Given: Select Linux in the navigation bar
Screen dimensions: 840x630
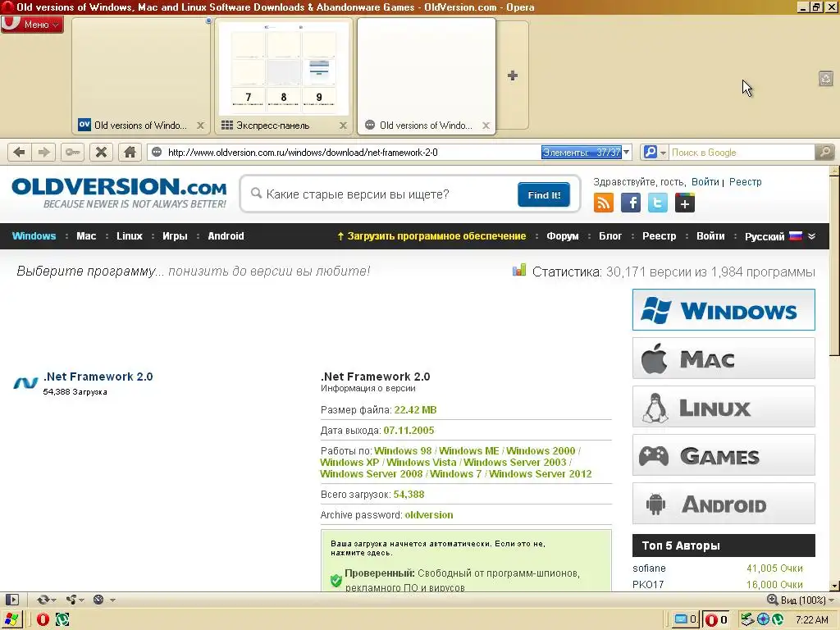Looking at the screenshot, I should click(130, 236).
